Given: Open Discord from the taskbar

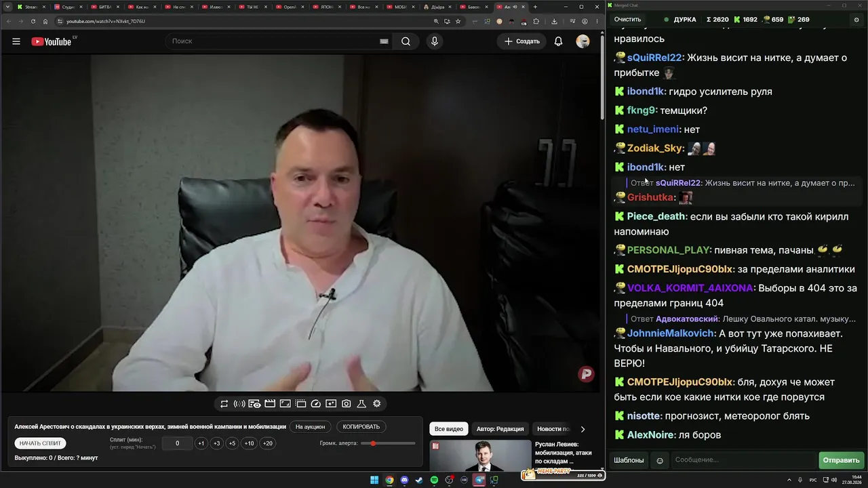Looking at the screenshot, I should coord(404,481).
